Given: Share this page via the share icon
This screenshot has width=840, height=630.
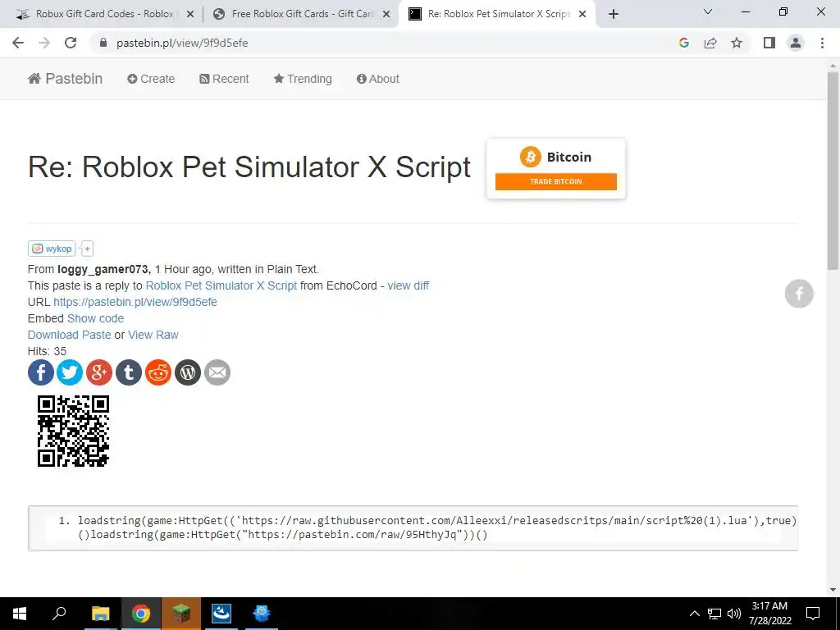Looking at the screenshot, I should pyautogui.click(x=710, y=43).
